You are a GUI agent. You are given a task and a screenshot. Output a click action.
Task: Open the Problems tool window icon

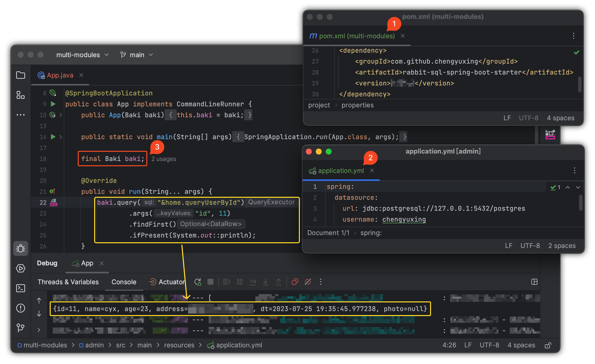click(21, 308)
